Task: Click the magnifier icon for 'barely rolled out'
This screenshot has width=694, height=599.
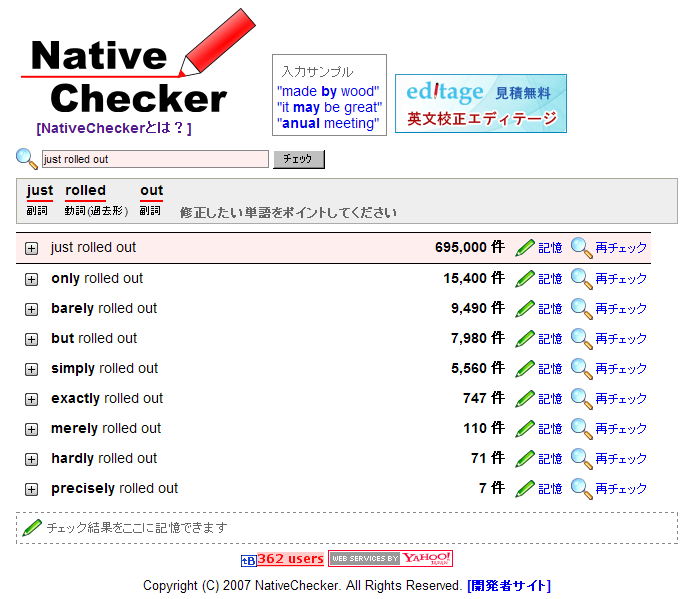Action: 582,309
